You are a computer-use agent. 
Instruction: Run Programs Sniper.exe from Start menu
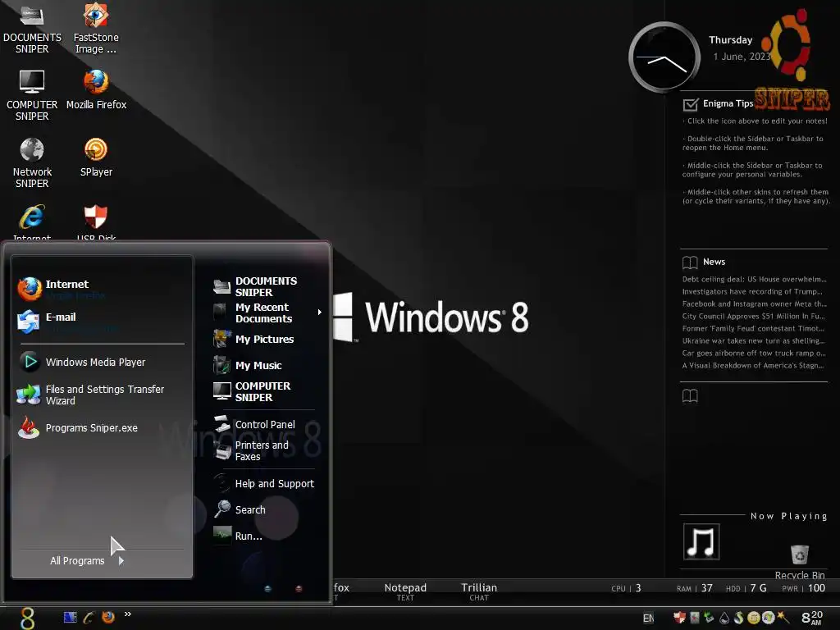pos(78,427)
